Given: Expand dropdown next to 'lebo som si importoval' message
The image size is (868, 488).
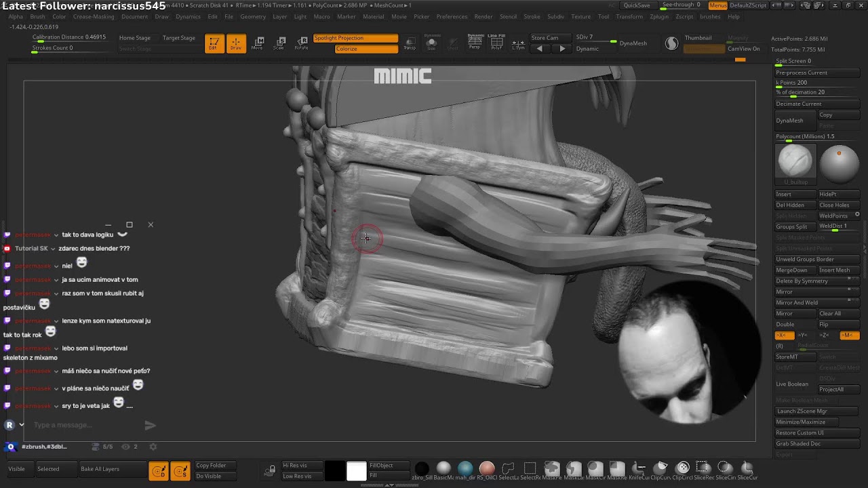Looking at the screenshot, I should coord(56,348).
